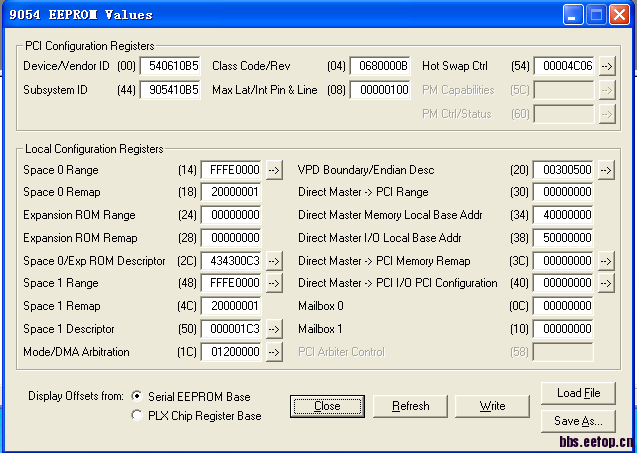Click the PLX Chip Register Base label
637x453 pixels.
(x=205, y=416)
